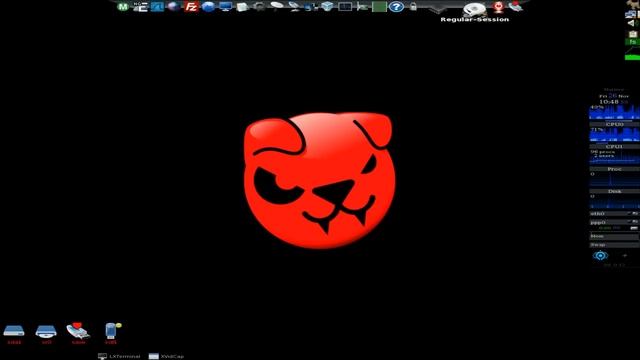The height and width of the screenshot is (360, 640).
Task: Click the ppp0 network row
Action: click(614, 222)
